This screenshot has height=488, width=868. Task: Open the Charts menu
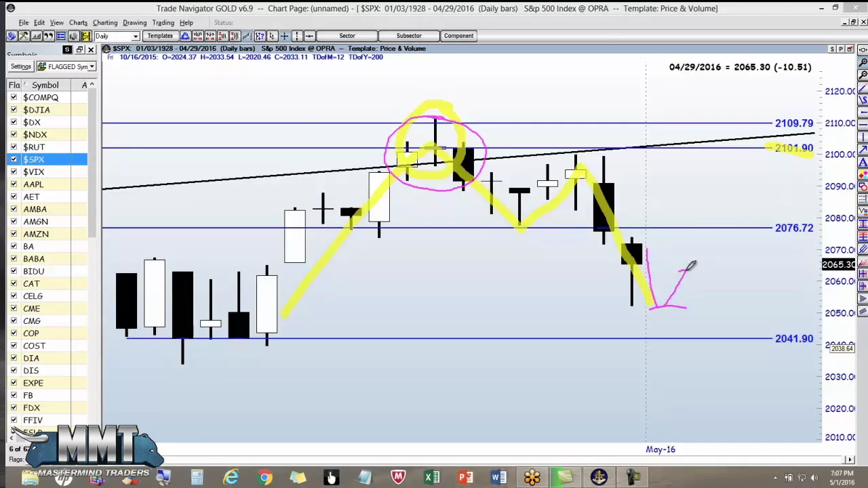click(78, 22)
